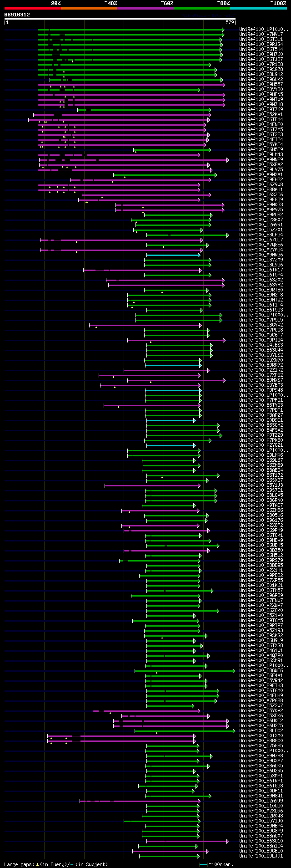291x868 pixels.
Task: Click the UniRef100_A9NZH8 label
Action: click(261, 104)
